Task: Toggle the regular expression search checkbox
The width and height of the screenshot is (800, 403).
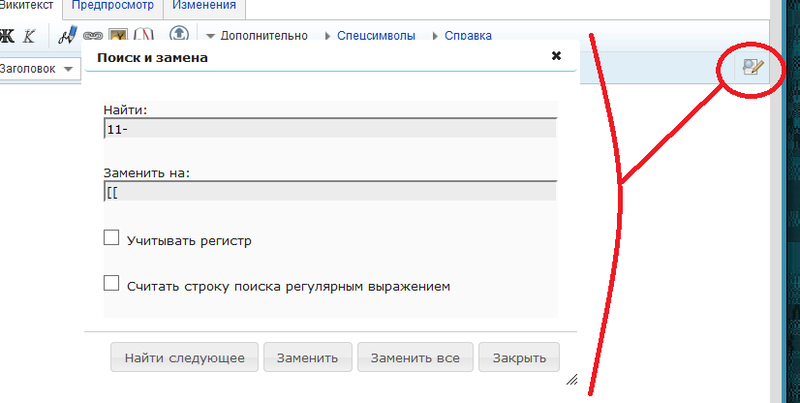Action: pyautogui.click(x=112, y=284)
